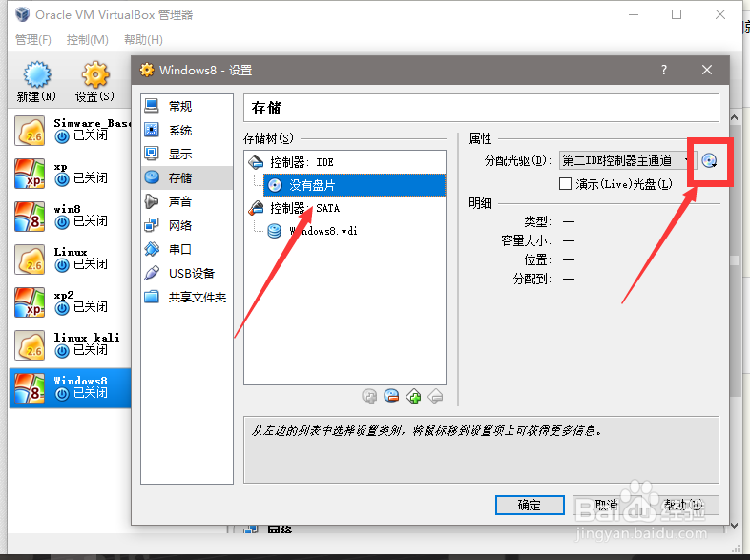Open the optical drive (分配光驱) dropdown
The width and height of the screenshot is (750, 560).
click(x=627, y=160)
